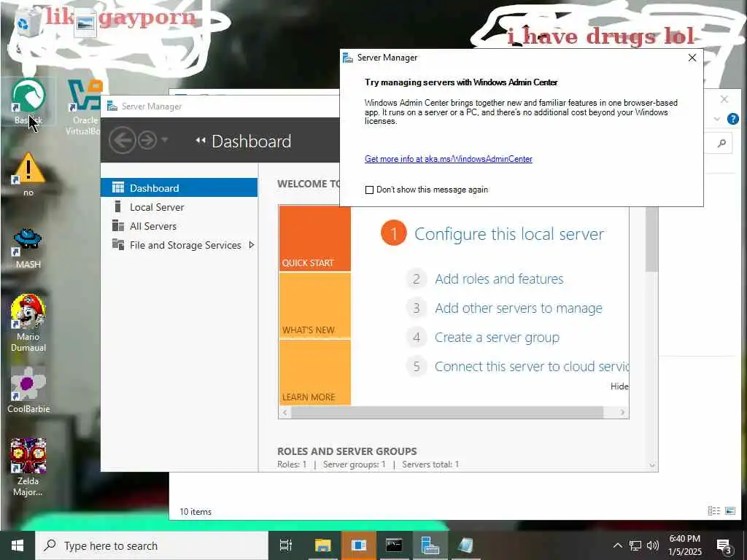Click the dashboard vertical scrollbar thumb
This screenshot has width=747, height=560.
pyautogui.click(x=651, y=239)
